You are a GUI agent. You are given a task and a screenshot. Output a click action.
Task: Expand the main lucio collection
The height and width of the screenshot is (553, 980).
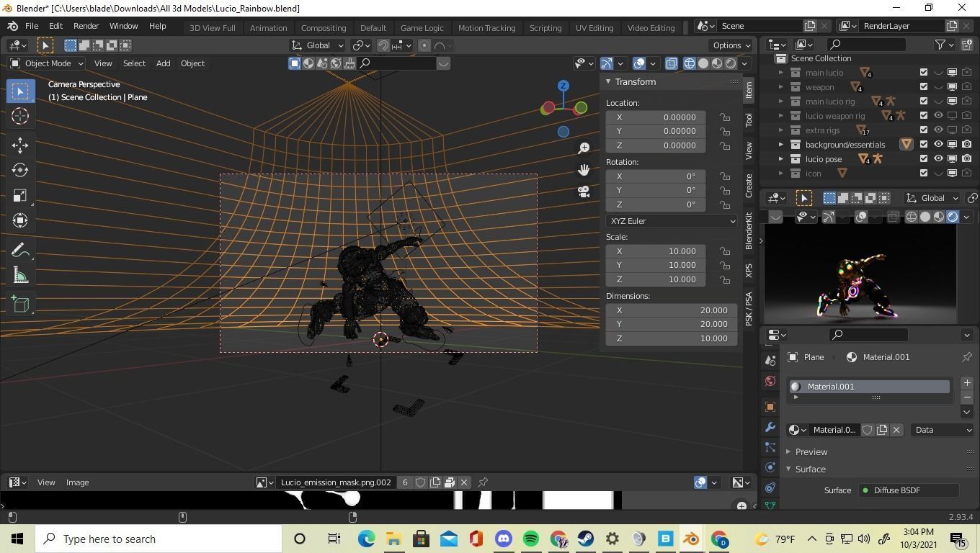pyautogui.click(x=780, y=73)
